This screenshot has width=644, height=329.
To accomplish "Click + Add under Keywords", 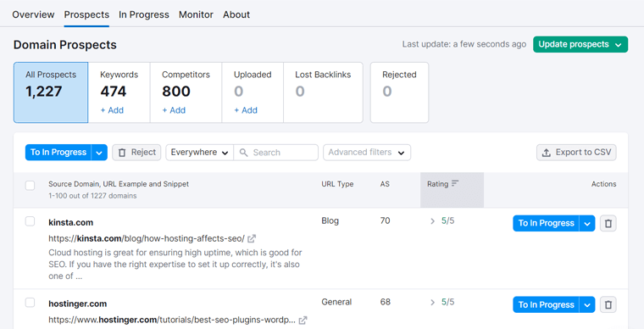I will [x=112, y=110].
